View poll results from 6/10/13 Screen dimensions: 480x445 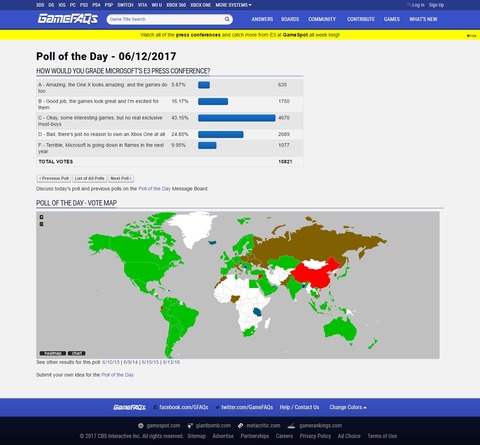point(111,362)
